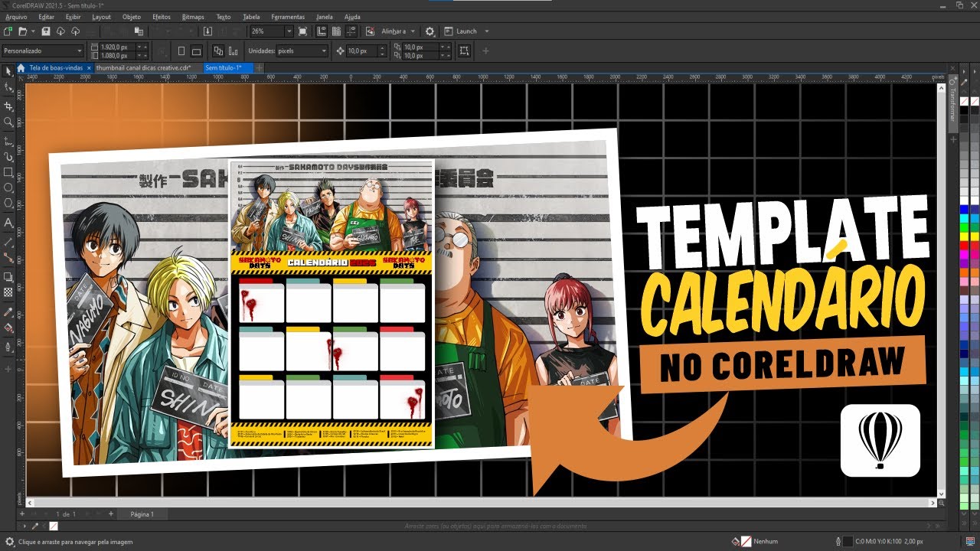
Task: Switch to thumbnail canal dicas creative.cdr tab
Action: click(143, 67)
